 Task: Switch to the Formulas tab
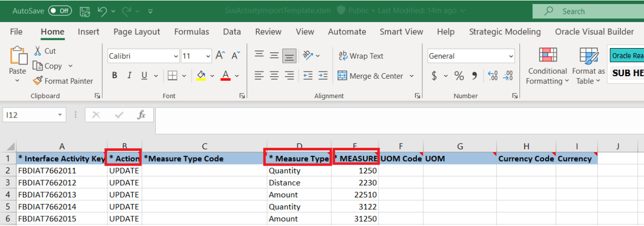click(192, 32)
